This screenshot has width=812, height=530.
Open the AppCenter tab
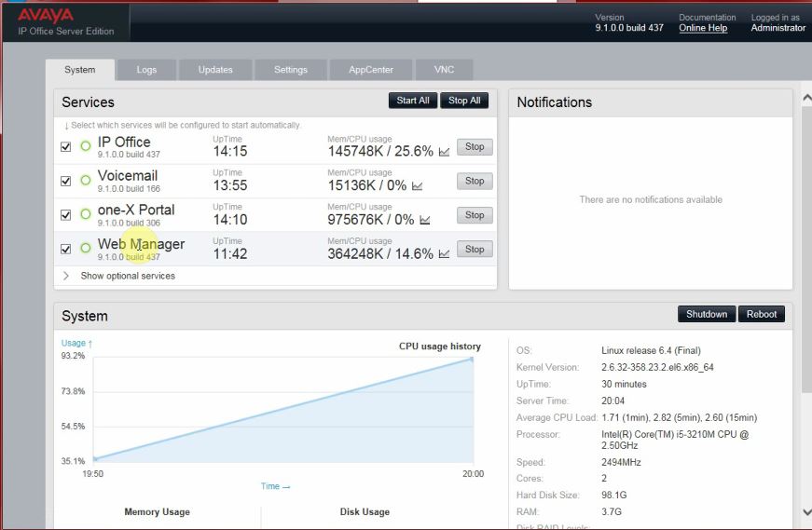coord(371,70)
